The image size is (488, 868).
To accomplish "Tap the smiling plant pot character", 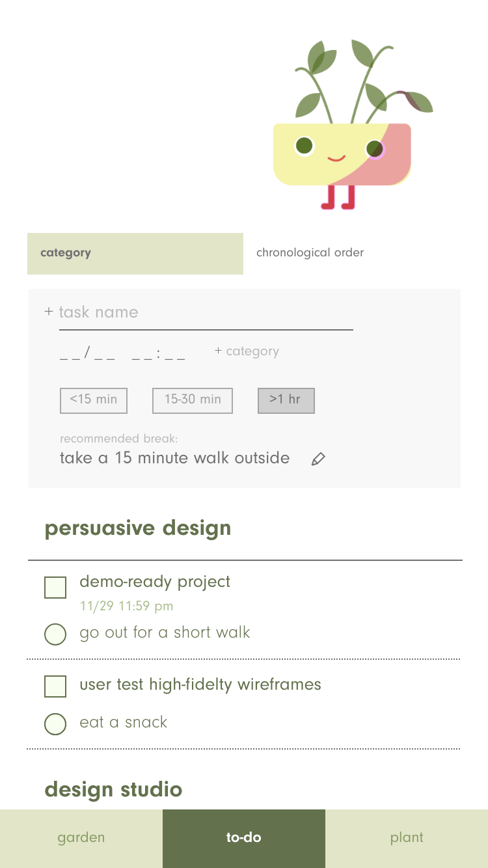I will 342,154.
